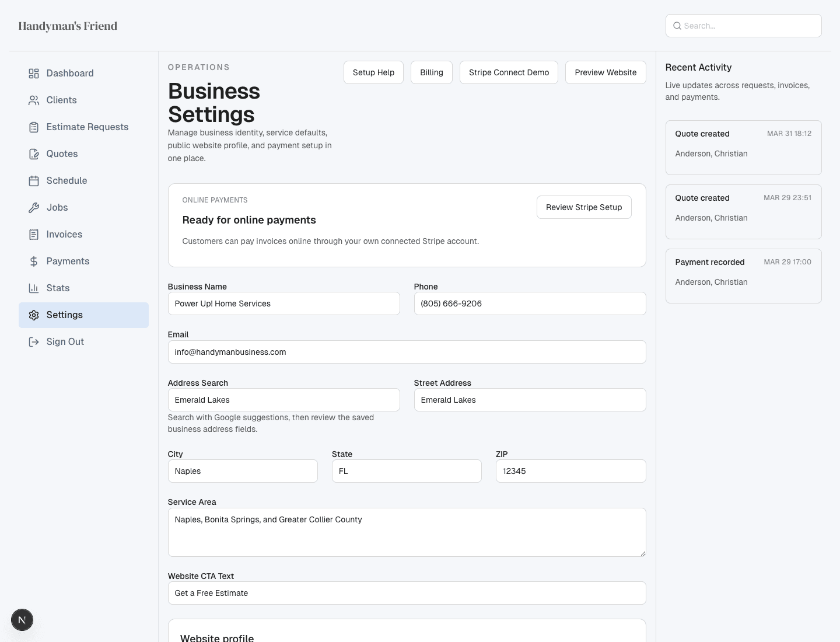Viewport: 840px width, 642px height.
Task: Click the Recent Activity heading
Action: tap(698, 68)
